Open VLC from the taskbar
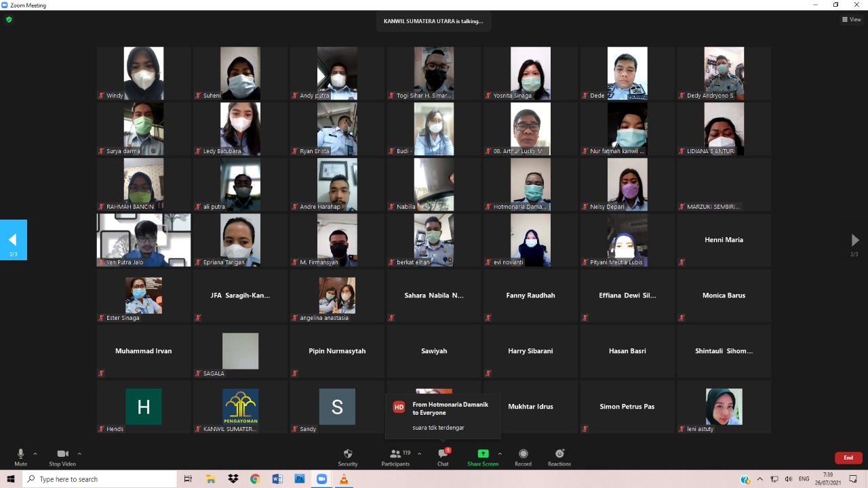868x488 pixels. 344,479
